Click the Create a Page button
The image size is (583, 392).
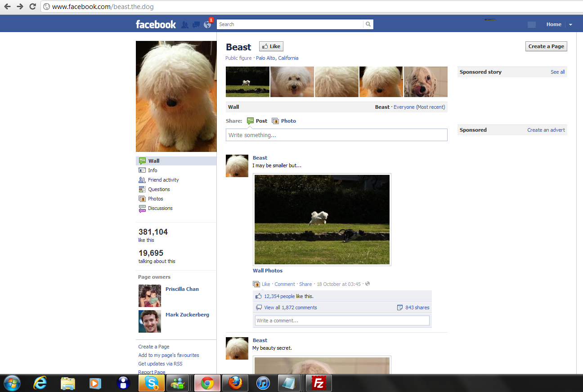546,46
